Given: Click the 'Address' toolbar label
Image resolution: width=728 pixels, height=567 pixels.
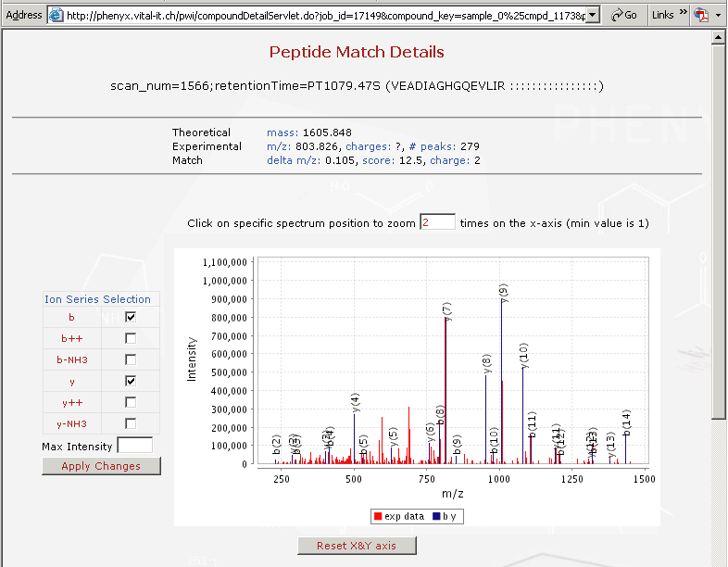Looking at the screenshot, I should 24,15.
